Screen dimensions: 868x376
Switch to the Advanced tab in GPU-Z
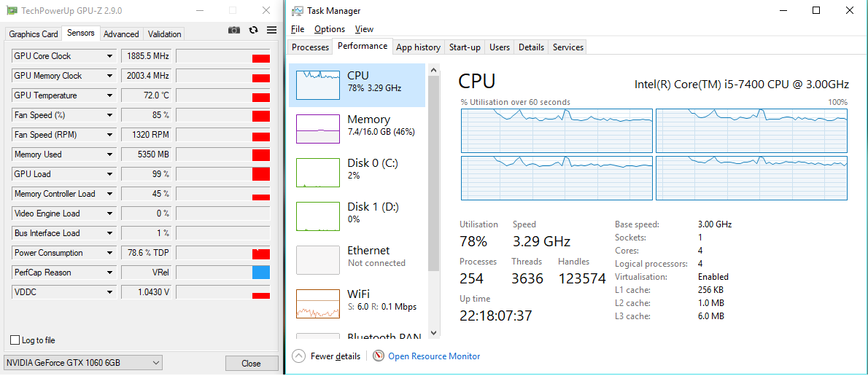(121, 34)
